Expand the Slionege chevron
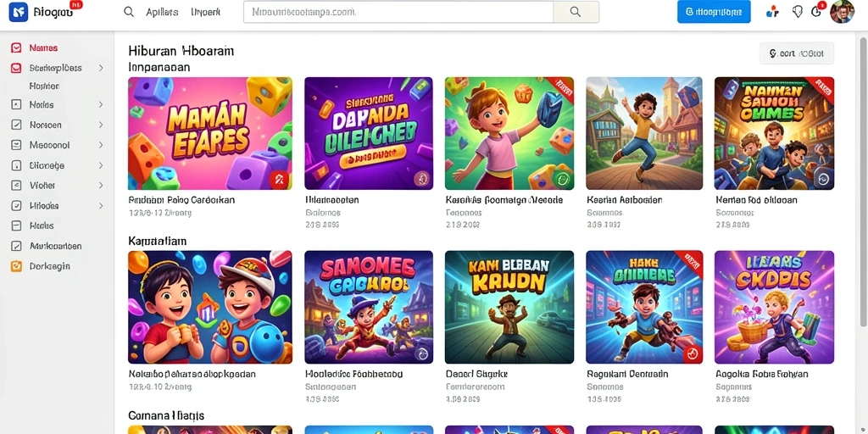Viewport: 868px width, 434px height. (101, 165)
